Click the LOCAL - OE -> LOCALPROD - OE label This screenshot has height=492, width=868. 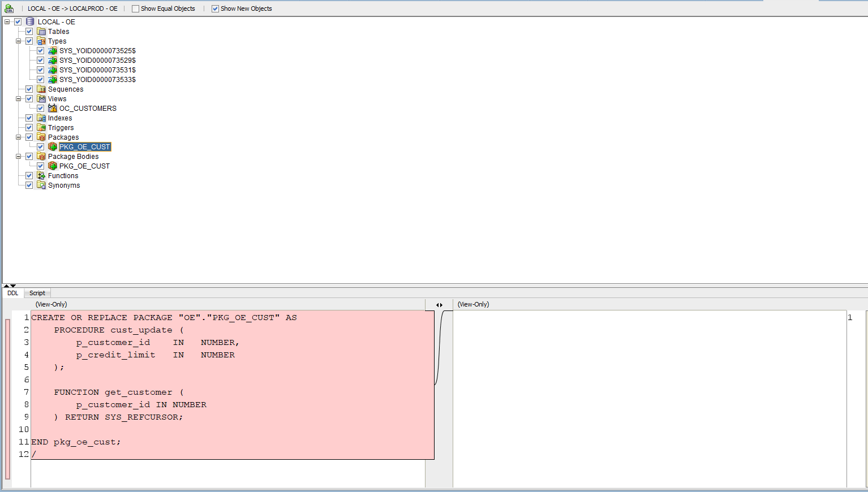click(72, 8)
